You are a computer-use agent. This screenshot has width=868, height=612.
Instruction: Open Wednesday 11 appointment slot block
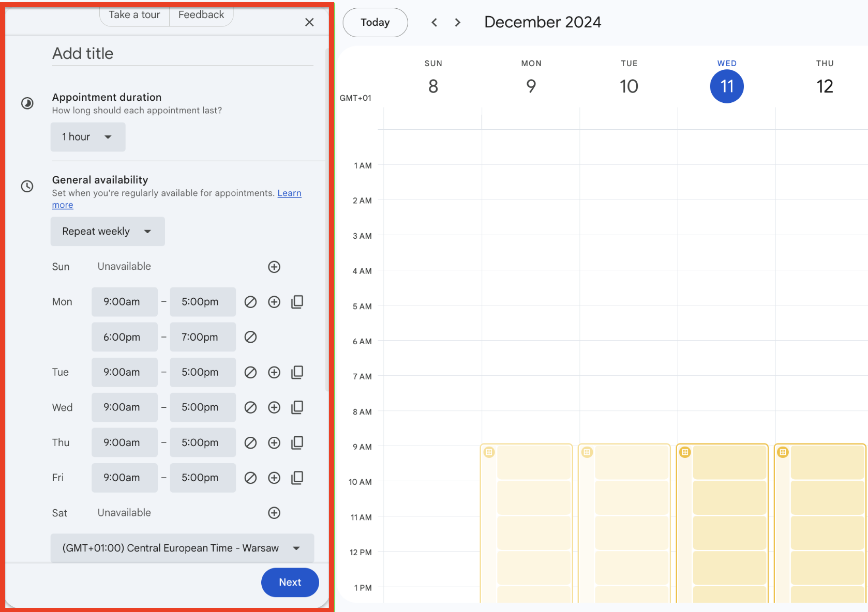click(723, 523)
